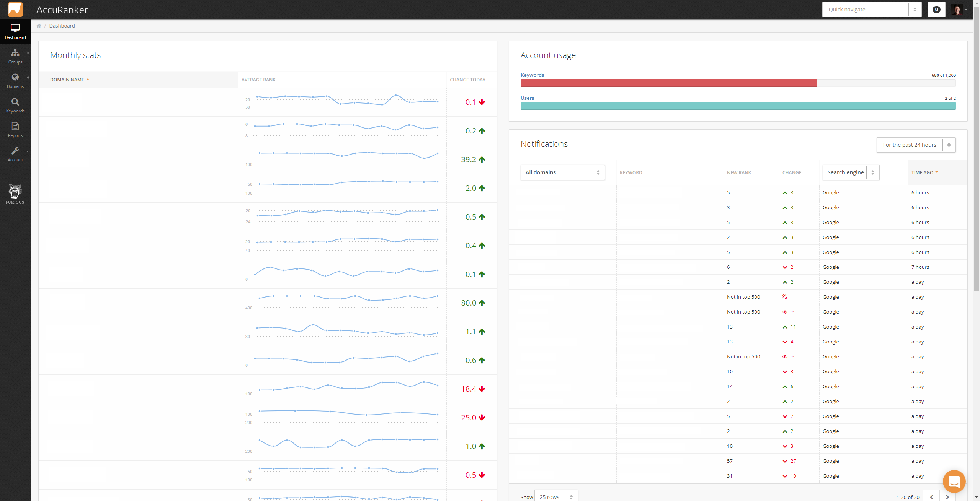
Task: Open the Domains sidebar section
Action: pos(15,81)
